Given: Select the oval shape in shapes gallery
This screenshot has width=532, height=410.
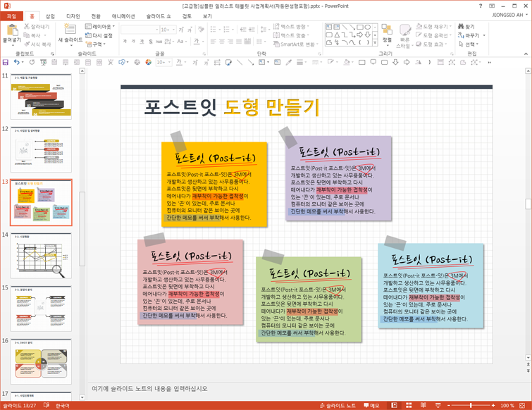Looking at the screenshot, I should click(x=367, y=27).
